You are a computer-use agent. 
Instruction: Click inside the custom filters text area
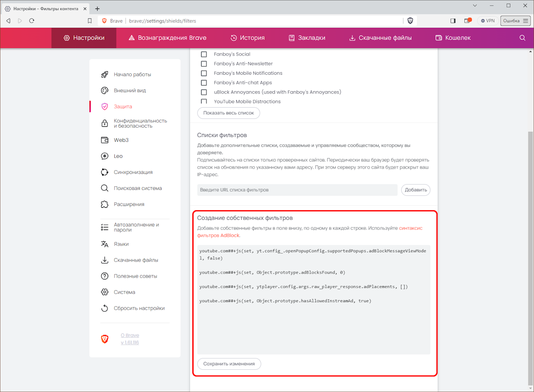[314, 299]
